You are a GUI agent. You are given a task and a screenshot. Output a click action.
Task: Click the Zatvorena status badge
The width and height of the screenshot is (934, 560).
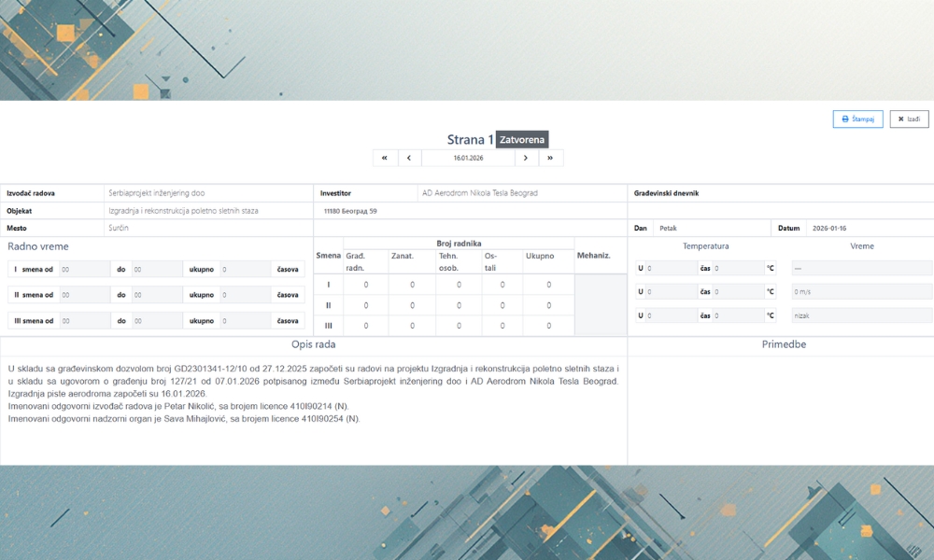tap(522, 140)
